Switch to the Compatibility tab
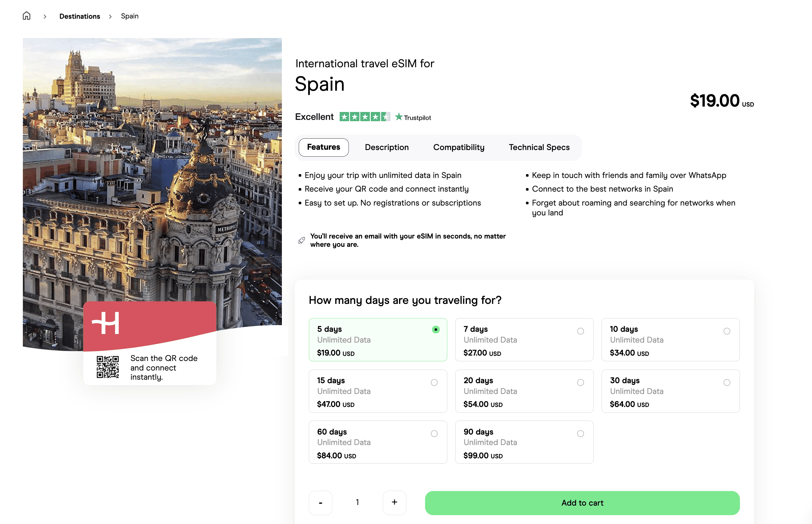812x524 pixels. (x=459, y=147)
